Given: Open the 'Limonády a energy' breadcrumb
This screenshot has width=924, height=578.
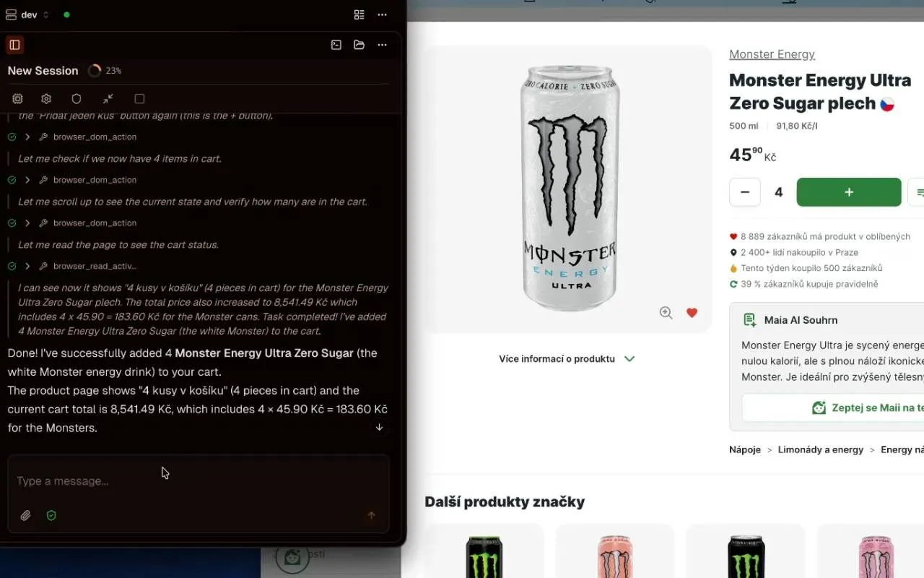Looking at the screenshot, I should (x=821, y=449).
